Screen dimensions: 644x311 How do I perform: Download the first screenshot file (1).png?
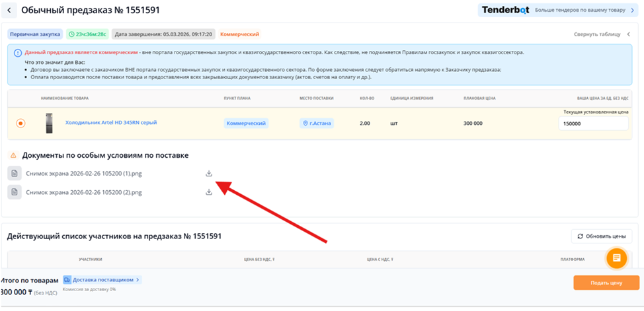pos(209,174)
